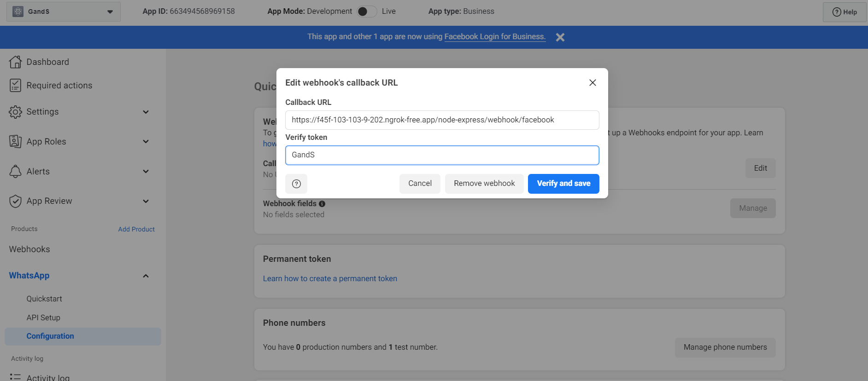This screenshot has width=868, height=381.
Task: Open the GandS app selector dropdown
Action: click(x=64, y=12)
